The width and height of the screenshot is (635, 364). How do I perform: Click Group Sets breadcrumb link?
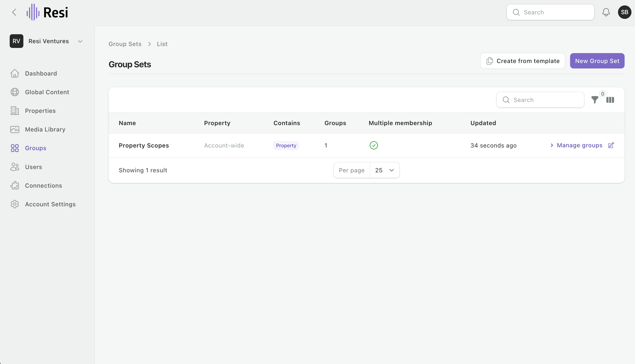click(125, 44)
